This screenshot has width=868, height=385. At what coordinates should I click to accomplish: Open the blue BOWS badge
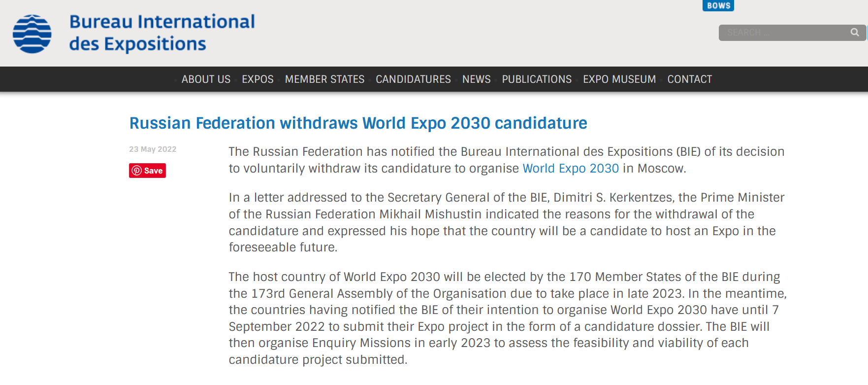click(x=718, y=5)
